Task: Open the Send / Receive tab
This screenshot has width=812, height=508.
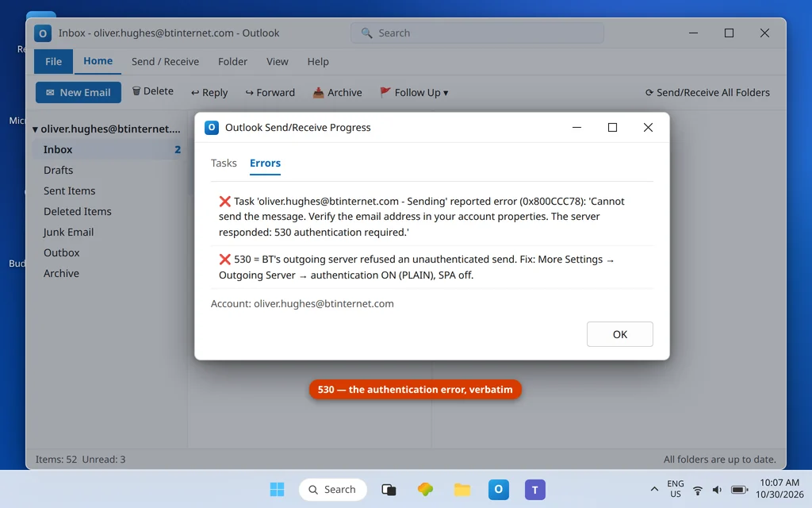Action: point(165,61)
